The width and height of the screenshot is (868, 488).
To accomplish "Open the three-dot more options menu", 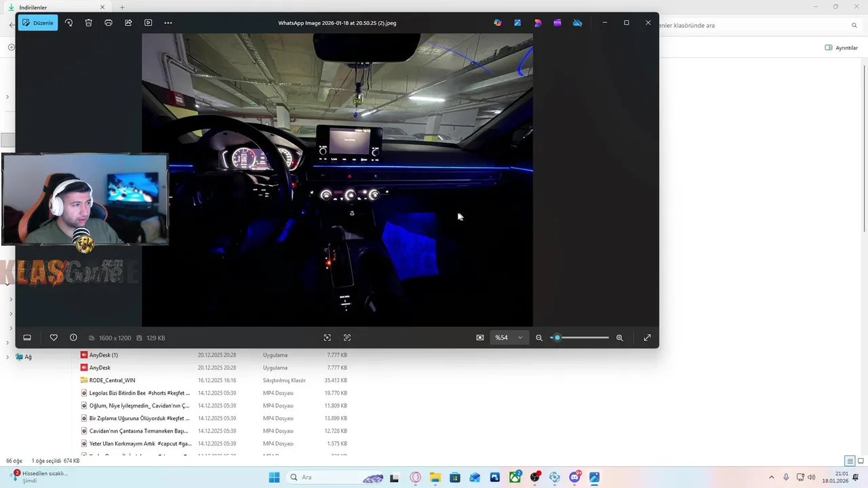I will 168,22.
